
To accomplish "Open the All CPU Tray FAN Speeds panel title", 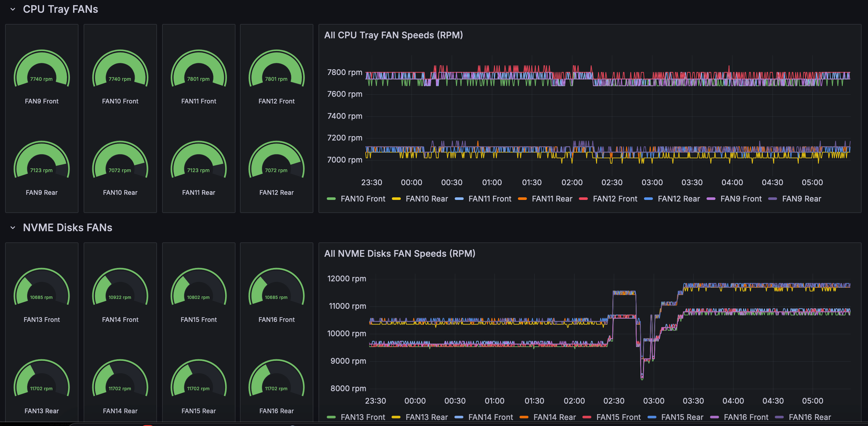I will (x=393, y=35).
